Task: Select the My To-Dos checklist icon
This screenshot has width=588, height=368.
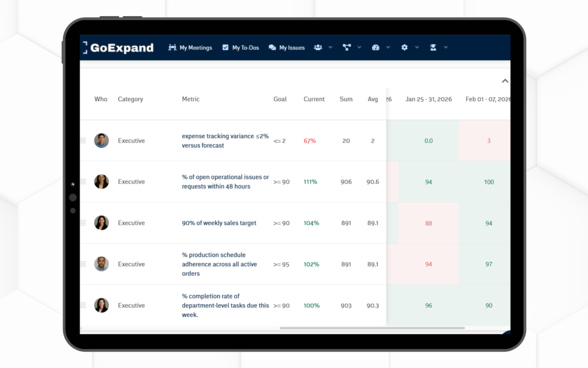Action: click(x=225, y=47)
